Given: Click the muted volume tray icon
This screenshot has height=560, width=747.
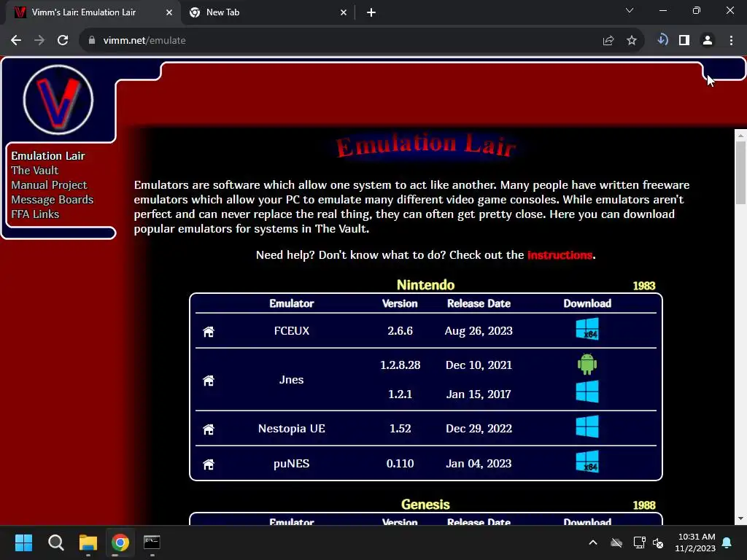Looking at the screenshot, I should tap(658, 542).
